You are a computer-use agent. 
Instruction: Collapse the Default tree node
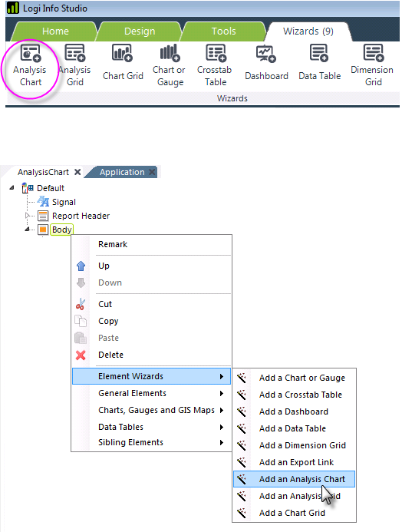pyautogui.click(x=12, y=187)
